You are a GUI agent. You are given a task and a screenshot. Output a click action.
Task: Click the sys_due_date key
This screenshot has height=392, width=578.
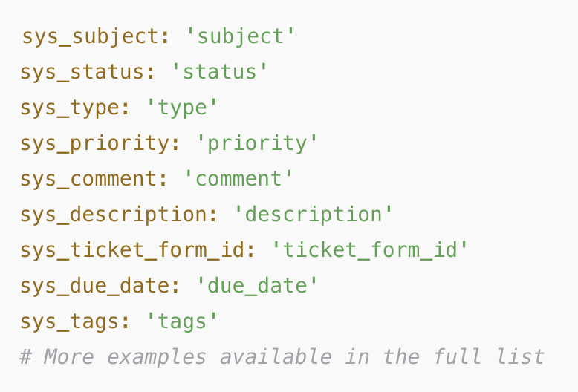(x=95, y=286)
